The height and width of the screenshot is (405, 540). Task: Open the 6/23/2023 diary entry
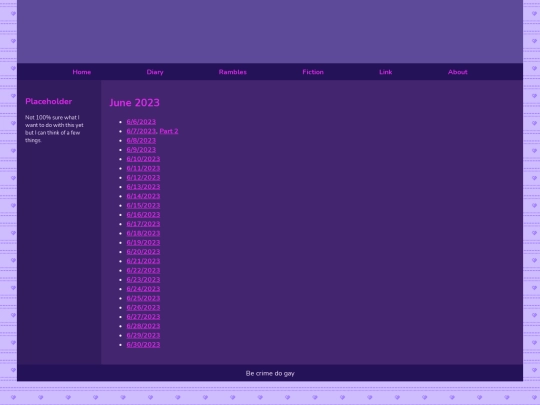[143, 280]
